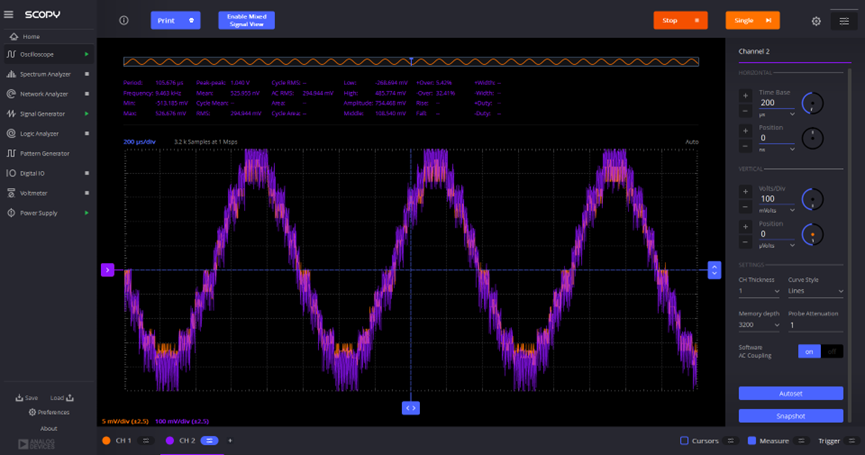Click the Time Base value field
This screenshot has width=865, height=455.
pos(776,103)
